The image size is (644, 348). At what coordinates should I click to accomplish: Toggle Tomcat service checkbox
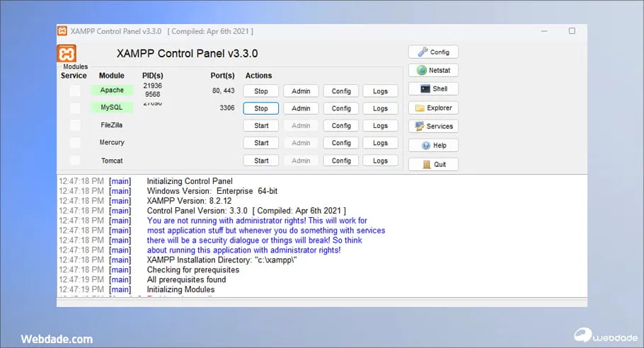[x=75, y=160]
